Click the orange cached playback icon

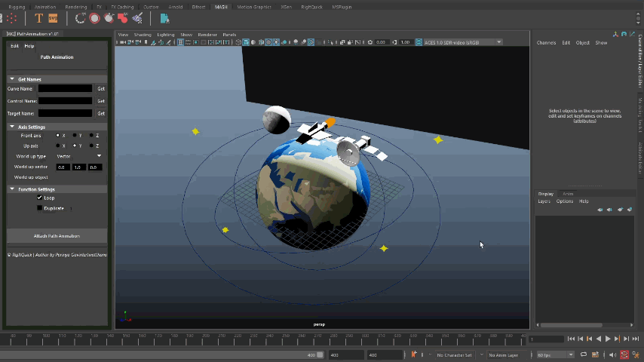(x=595, y=355)
